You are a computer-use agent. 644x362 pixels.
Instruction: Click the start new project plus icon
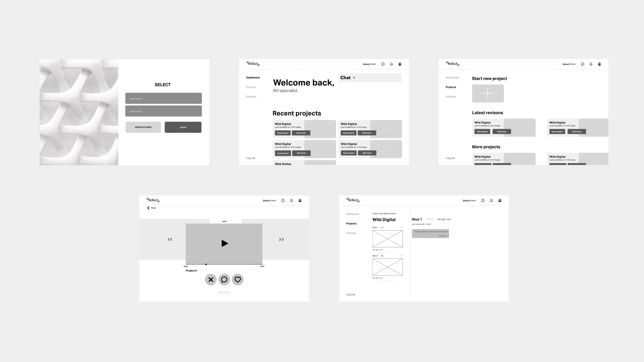pyautogui.click(x=487, y=93)
